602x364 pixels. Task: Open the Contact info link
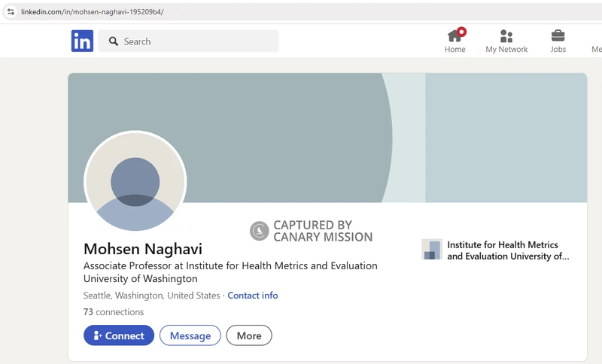pos(253,296)
